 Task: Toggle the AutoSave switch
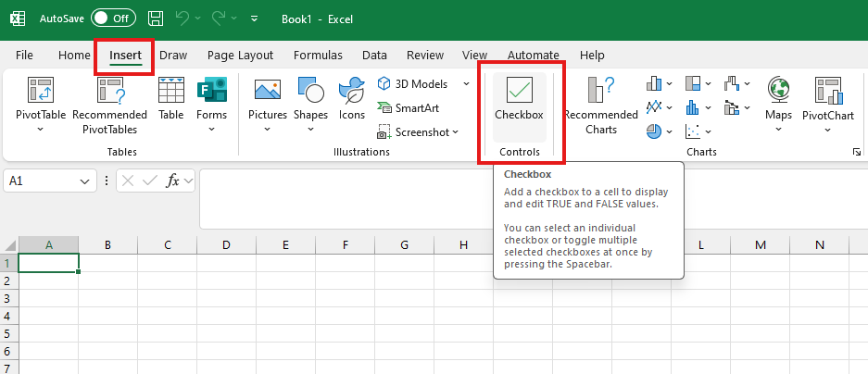tap(112, 18)
